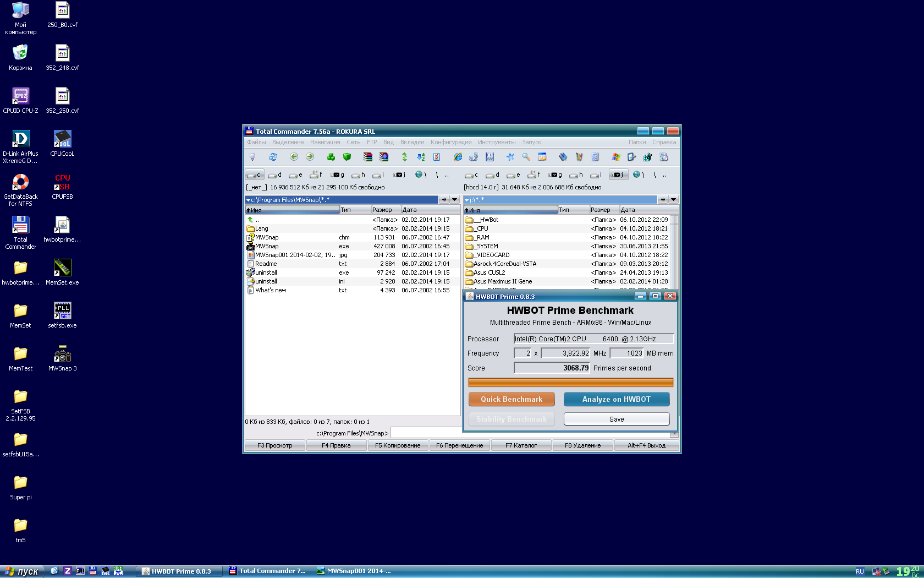Image resolution: width=924 pixels, height=578 pixels.
Task: Open the Выделение menu
Action: click(x=288, y=142)
